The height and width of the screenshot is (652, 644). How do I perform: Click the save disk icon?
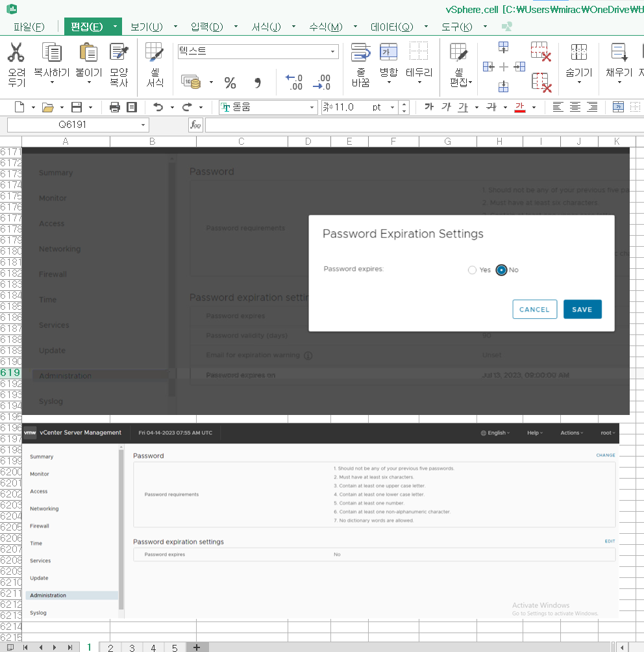pos(77,107)
